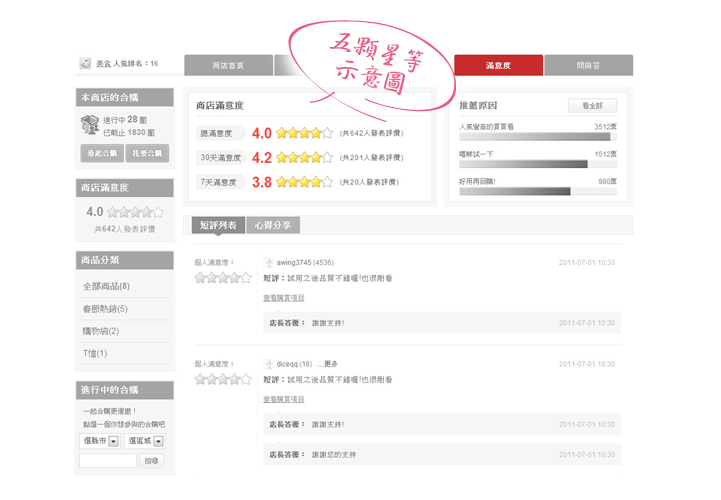Image resolution: width=721 pixels, height=500 pixels.
Task: Click the star rating for 30天滿意度
Action: pos(305,157)
